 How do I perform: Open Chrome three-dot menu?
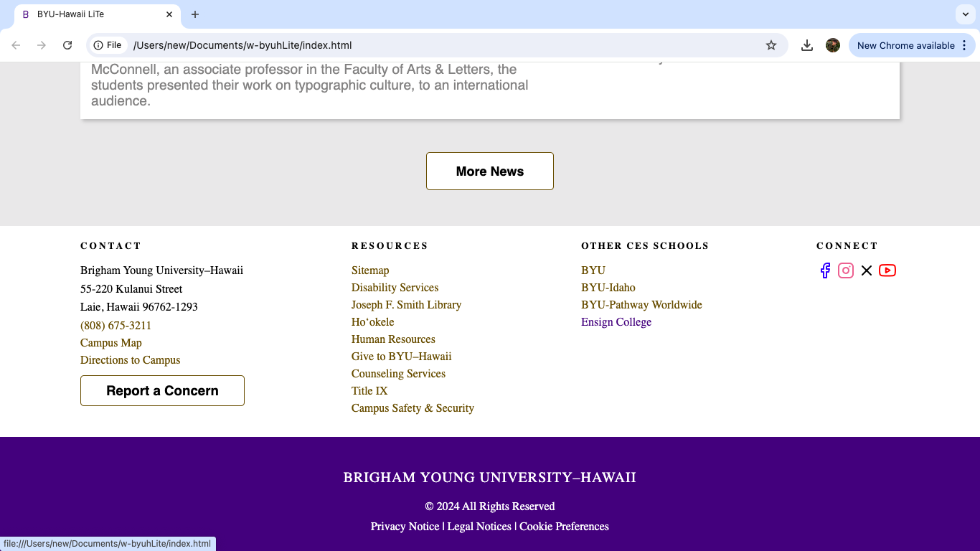pyautogui.click(x=964, y=45)
